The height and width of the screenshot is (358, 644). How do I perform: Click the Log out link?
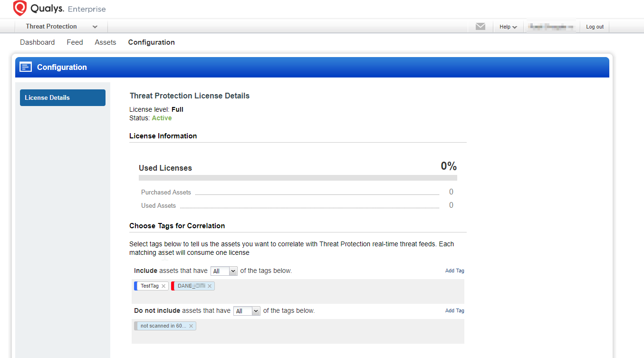595,27
